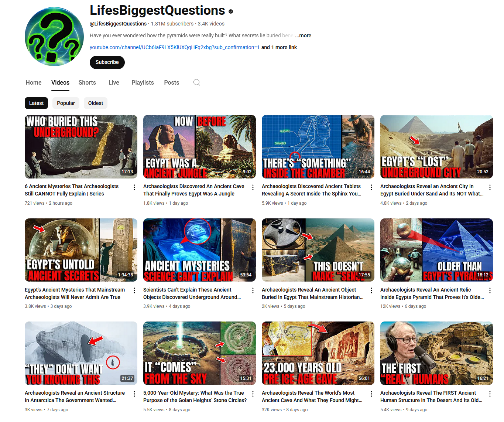Open options menu for 'World's Most Ancient Cave' video
504x422 pixels.
pyautogui.click(x=371, y=394)
